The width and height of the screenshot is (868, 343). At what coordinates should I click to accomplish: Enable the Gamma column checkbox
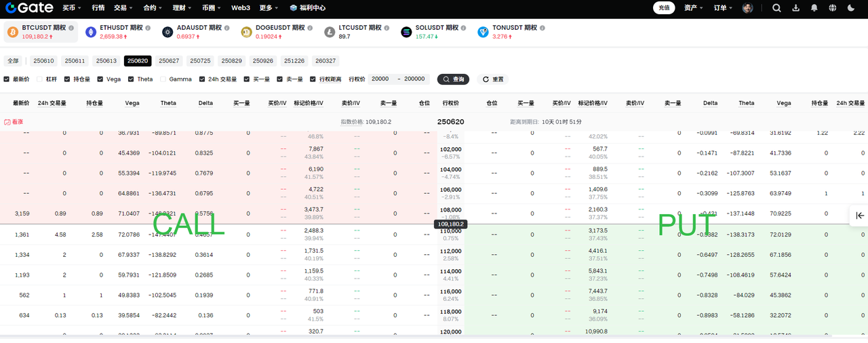tap(164, 79)
